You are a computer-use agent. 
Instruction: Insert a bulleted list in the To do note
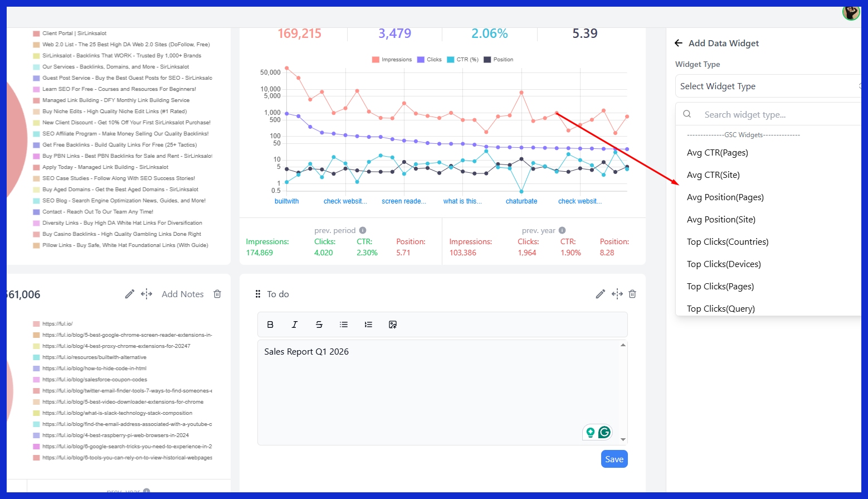coord(344,324)
